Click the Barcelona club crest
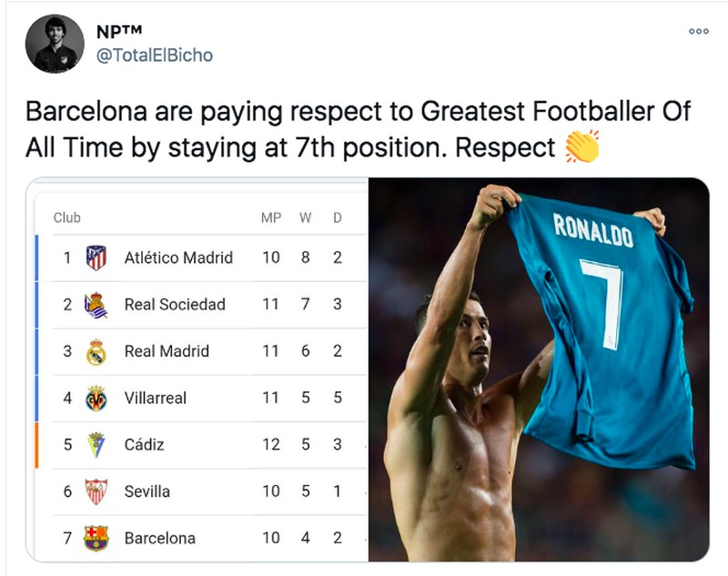Image resolution: width=728 pixels, height=576 pixels. [96, 538]
